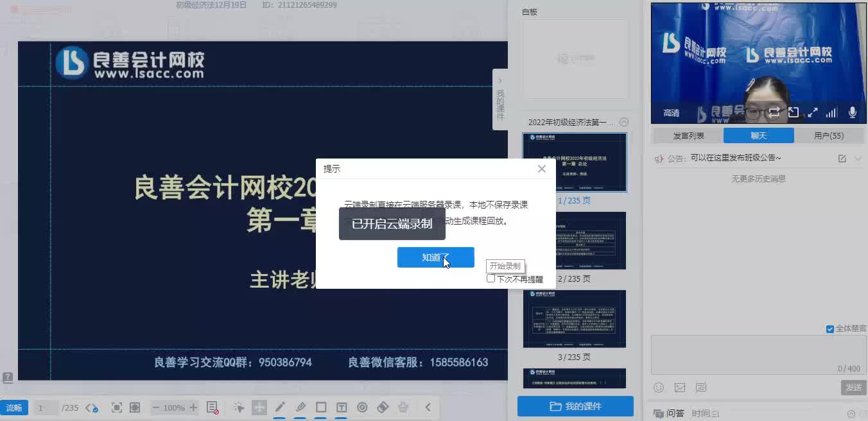Expand the announcement section chevron
This screenshot has width=868, height=421.
pyautogui.click(x=858, y=159)
